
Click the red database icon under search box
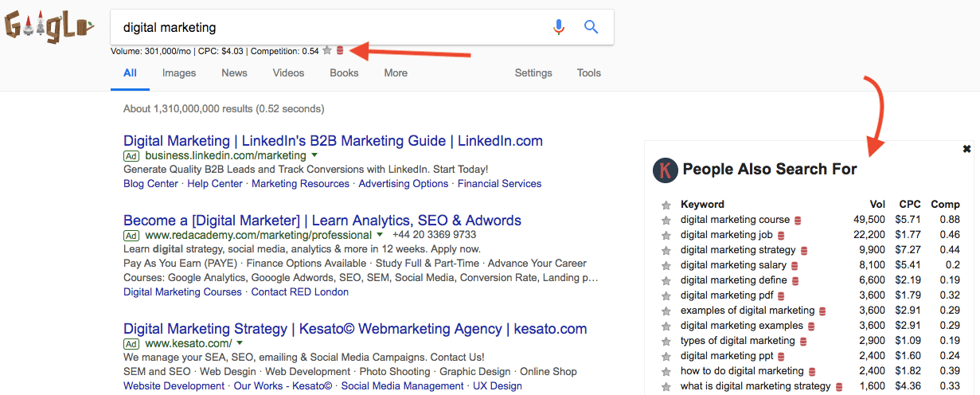tap(340, 51)
